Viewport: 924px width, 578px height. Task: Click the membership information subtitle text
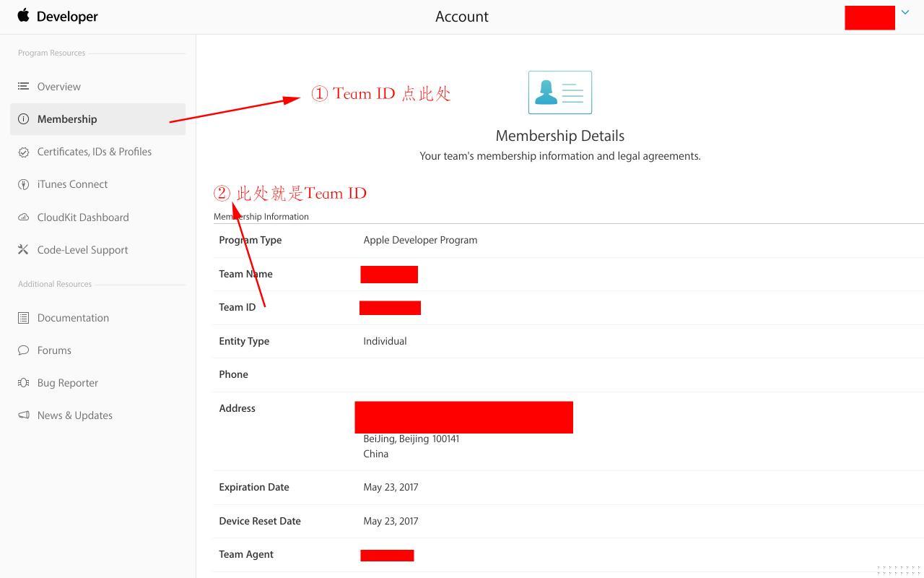click(x=560, y=156)
